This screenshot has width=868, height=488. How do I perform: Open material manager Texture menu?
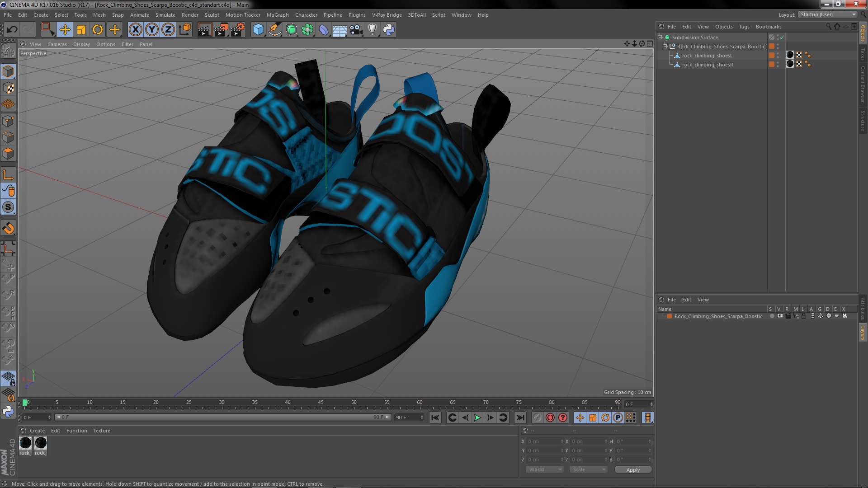coord(102,431)
